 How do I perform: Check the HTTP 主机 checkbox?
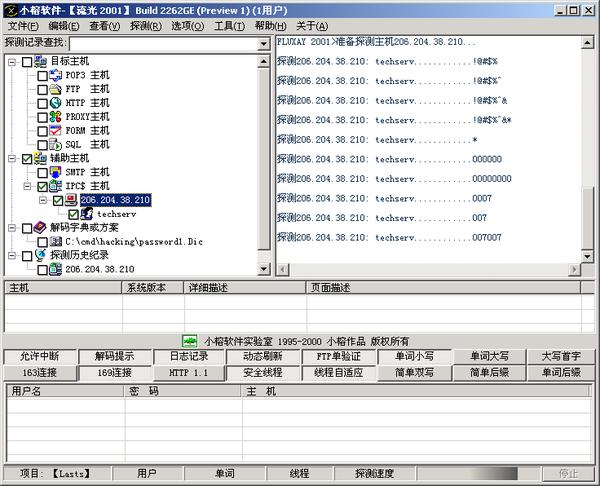tap(42, 104)
